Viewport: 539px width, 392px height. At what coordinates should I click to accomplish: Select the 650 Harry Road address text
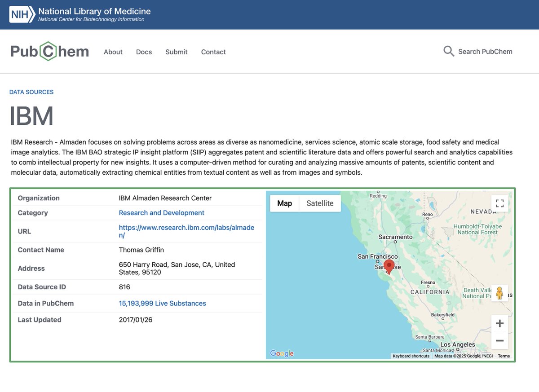tap(177, 269)
